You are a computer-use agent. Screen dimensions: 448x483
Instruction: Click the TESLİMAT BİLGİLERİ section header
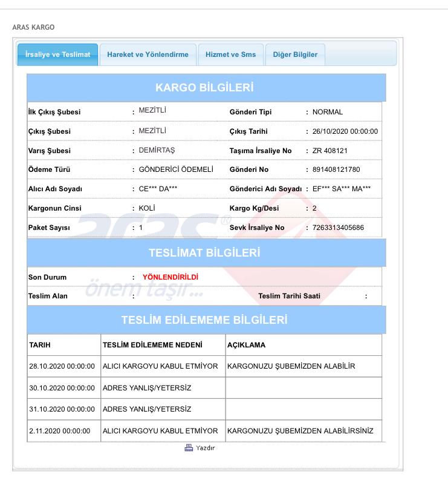(x=206, y=252)
